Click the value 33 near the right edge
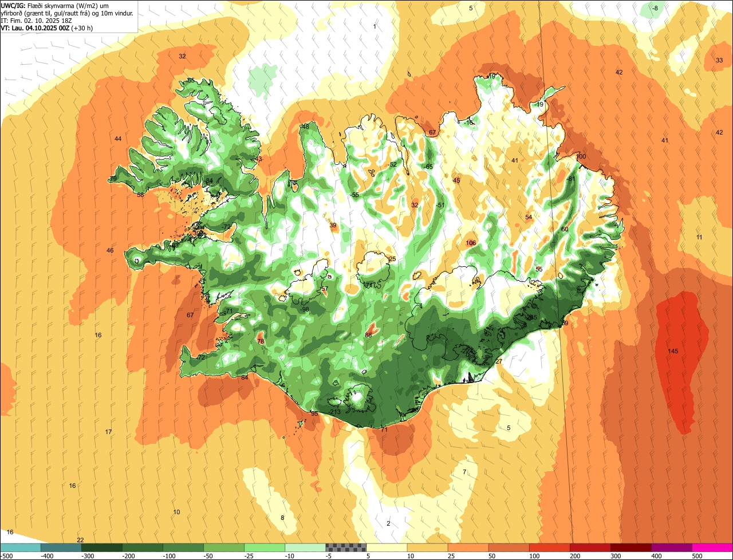Viewport: 733px width, 560px height. (x=719, y=60)
